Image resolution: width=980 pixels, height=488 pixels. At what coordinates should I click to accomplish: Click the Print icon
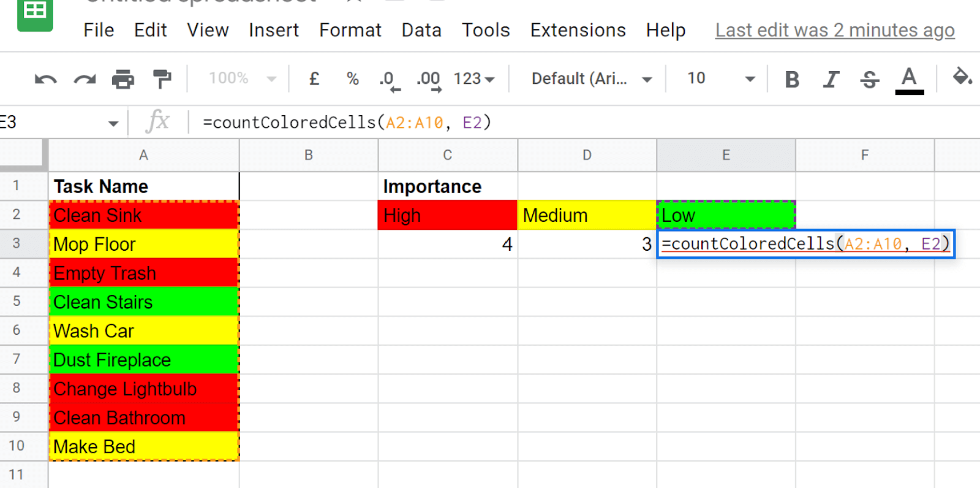click(x=123, y=79)
